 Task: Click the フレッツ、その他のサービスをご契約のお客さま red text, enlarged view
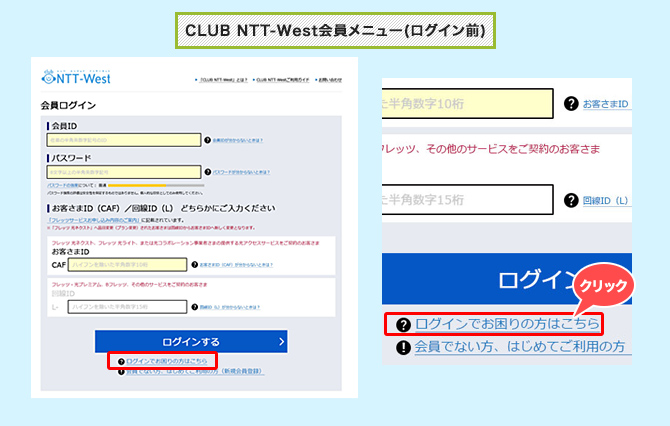(491, 149)
